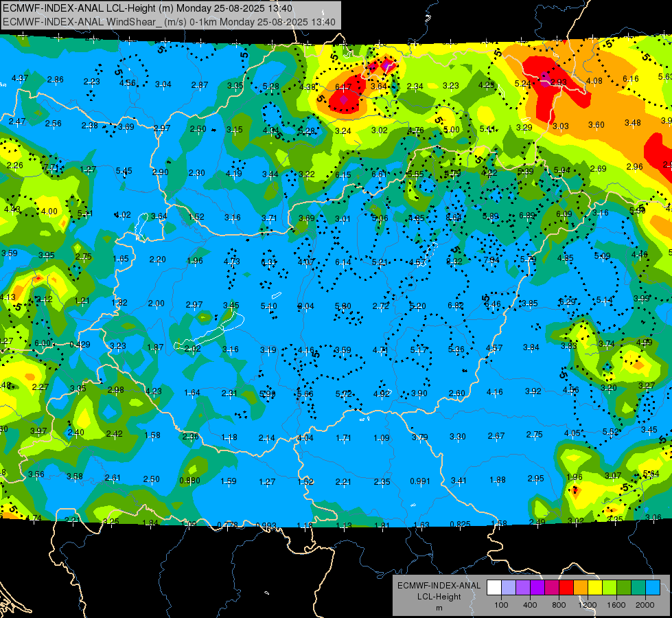Click the legend tick label 400
Image resolution: width=672 pixels, height=618 pixels.
click(530, 605)
